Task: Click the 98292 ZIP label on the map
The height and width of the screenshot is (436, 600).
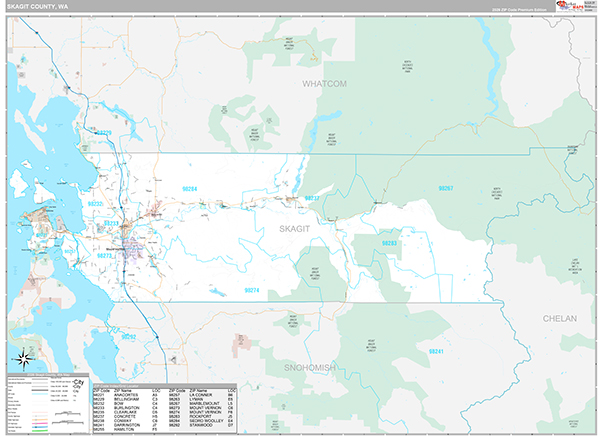Action: click(129, 337)
